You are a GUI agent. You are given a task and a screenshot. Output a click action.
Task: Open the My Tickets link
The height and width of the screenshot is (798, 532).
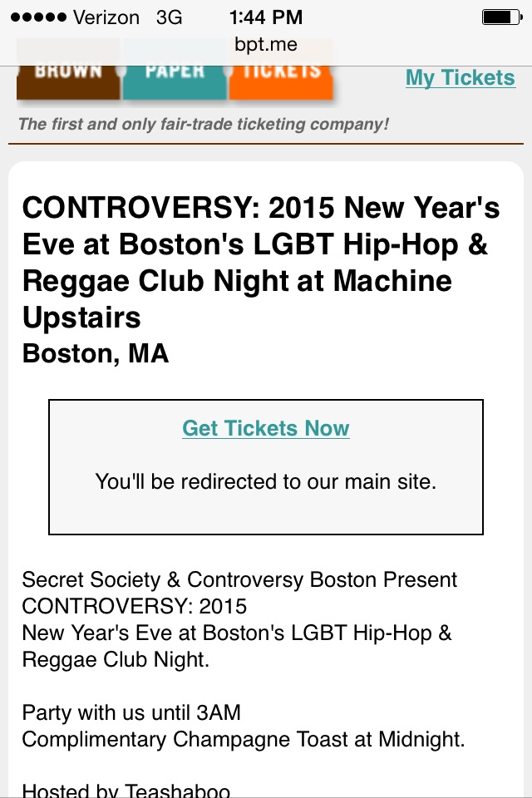click(460, 78)
